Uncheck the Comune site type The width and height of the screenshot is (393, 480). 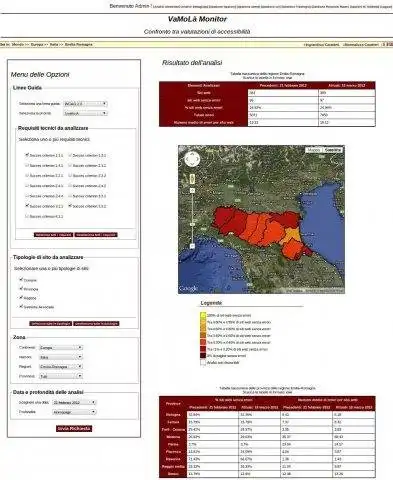pyautogui.click(x=21, y=280)
